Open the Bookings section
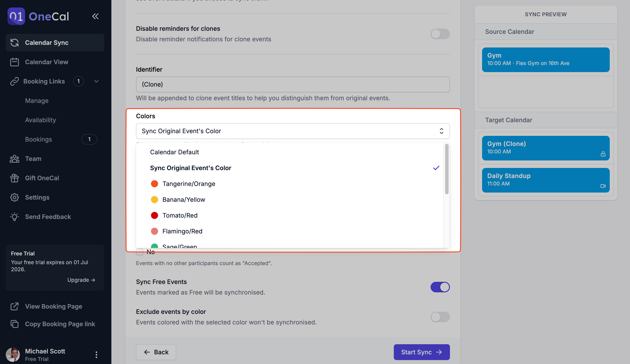Viewport: 630px width, 364px height. 39,139
